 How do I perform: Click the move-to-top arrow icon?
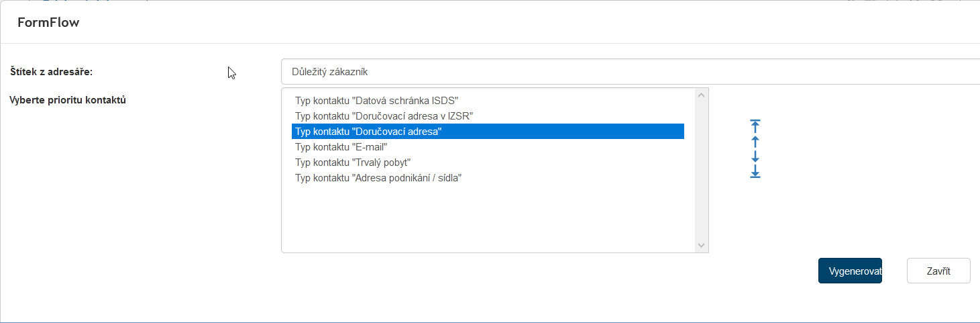755,126
